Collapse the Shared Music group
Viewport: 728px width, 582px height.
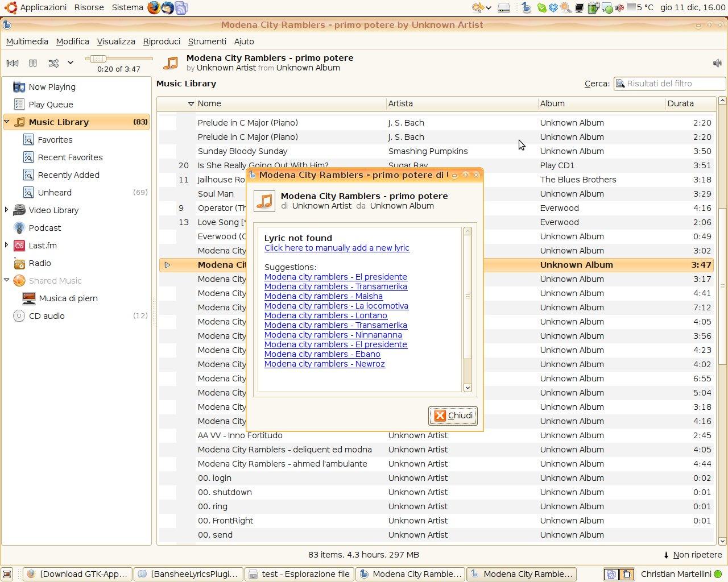pos(7,280)
